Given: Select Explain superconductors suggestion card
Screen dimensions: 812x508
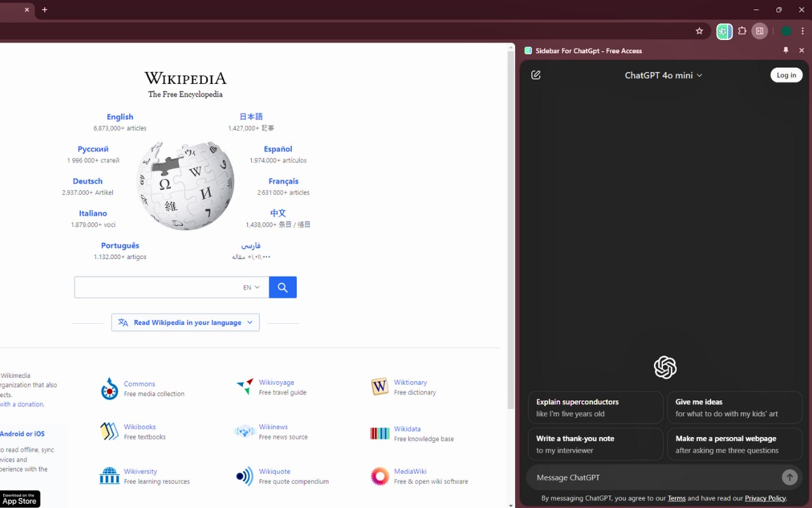Looking at the screenshot, I should [596, 408].
